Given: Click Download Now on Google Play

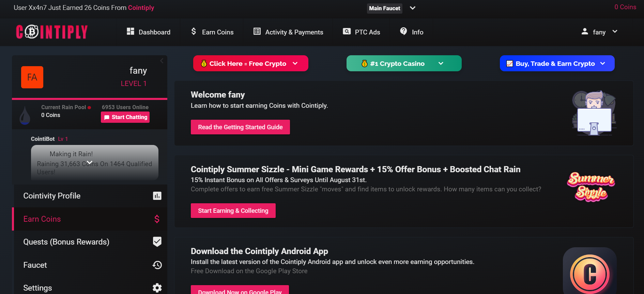Looking at the screenshot, I should [x=240, y=290].
